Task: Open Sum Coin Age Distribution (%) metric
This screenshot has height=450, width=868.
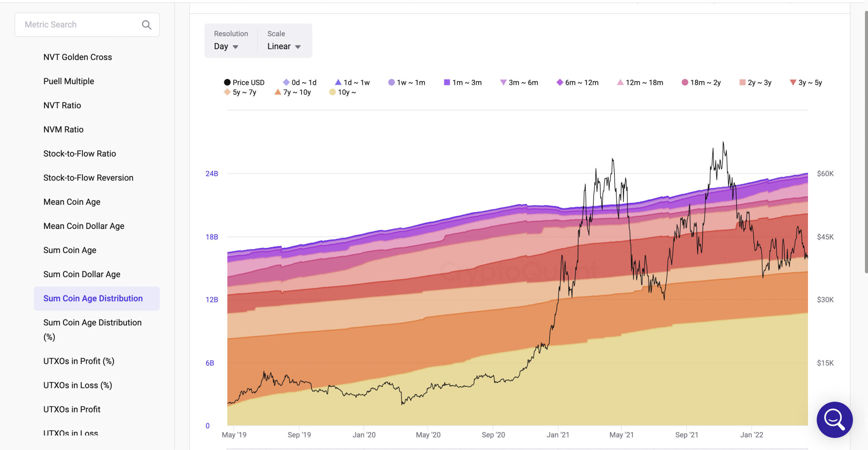Action: pyautogui.click(x=93, y=329)
